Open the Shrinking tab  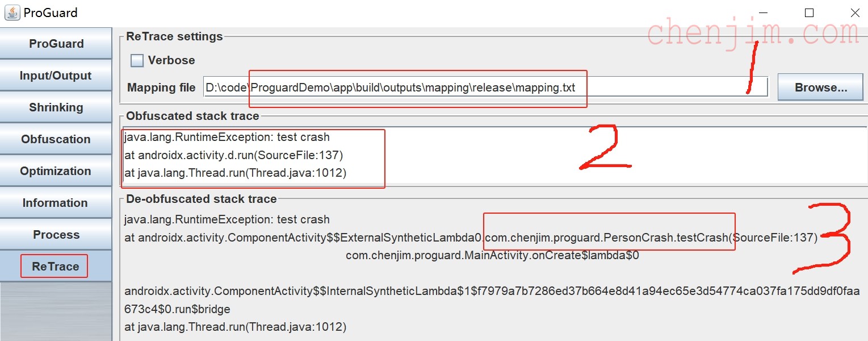pyautogui.click(x=56, y=107)
